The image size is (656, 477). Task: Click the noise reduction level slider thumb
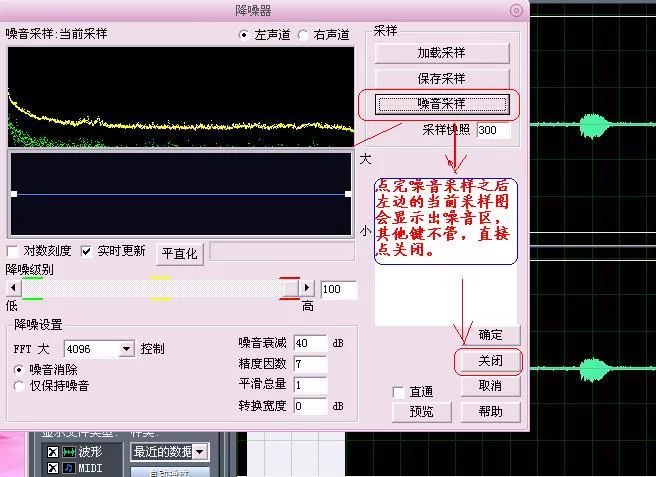coord(290,288)
